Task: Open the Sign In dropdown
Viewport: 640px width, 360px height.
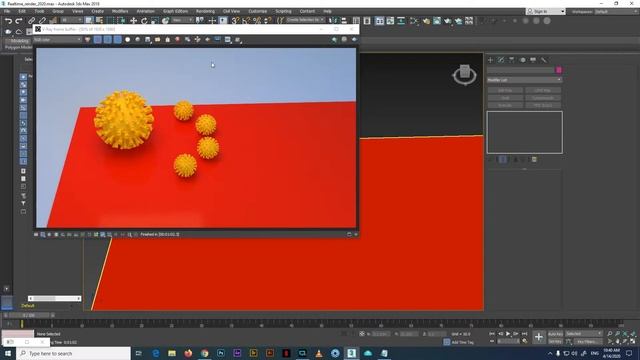Action: coord(546,11)
